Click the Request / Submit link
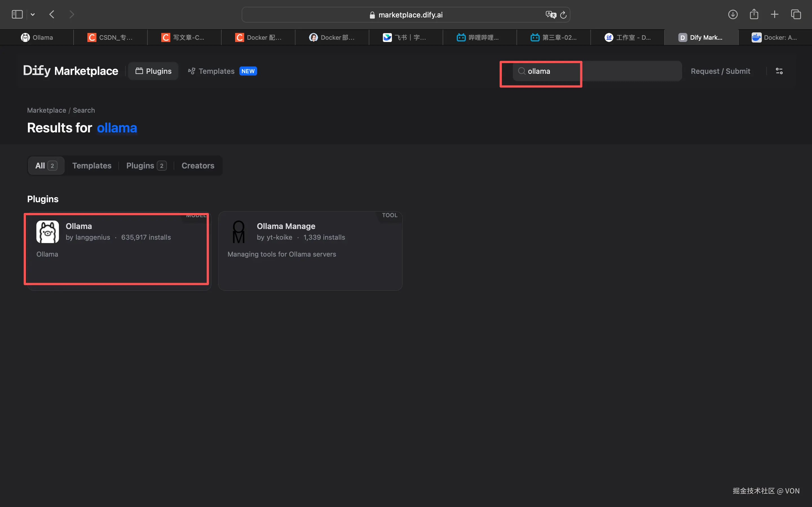 pyautogui.click(x=720, y=71)
